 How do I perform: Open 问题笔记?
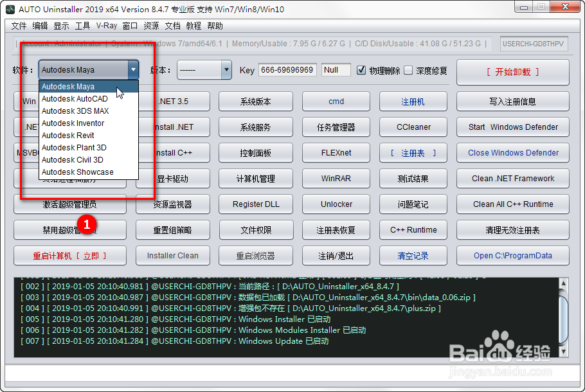pyautogui.click(x=413, y=204)
